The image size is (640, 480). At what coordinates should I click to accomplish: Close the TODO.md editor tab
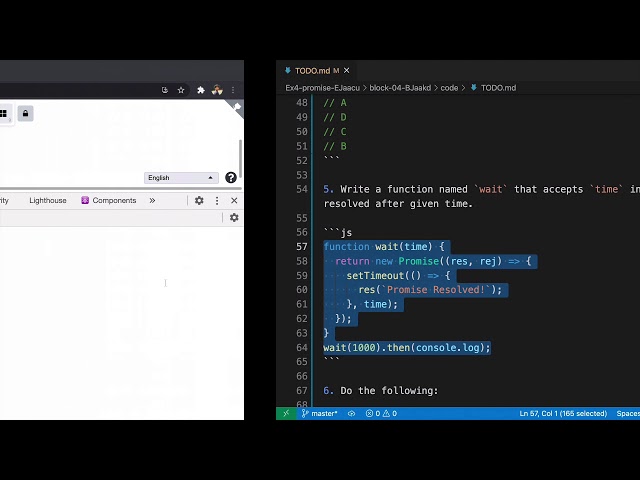[347, 71]
